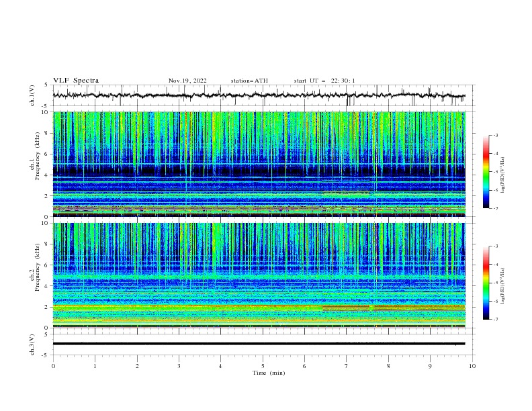Click the ch.2 spectrogram panel
532x411 pixels.
[259, 275]
